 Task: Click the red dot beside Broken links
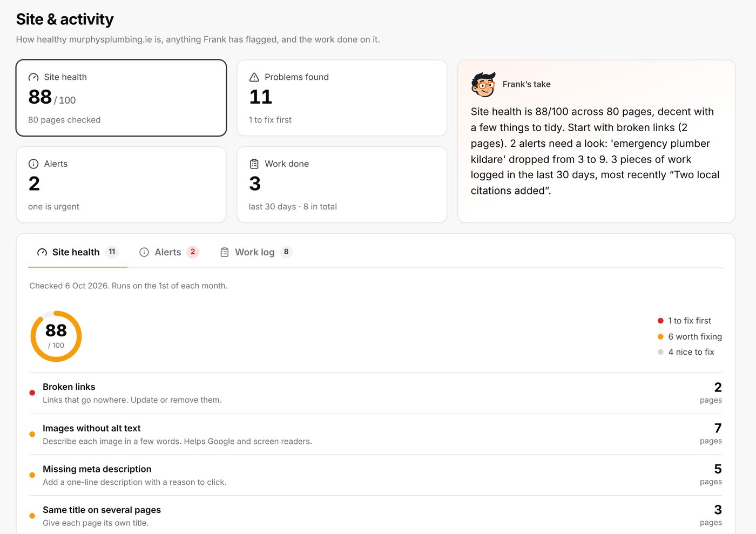tap(32, 393)
